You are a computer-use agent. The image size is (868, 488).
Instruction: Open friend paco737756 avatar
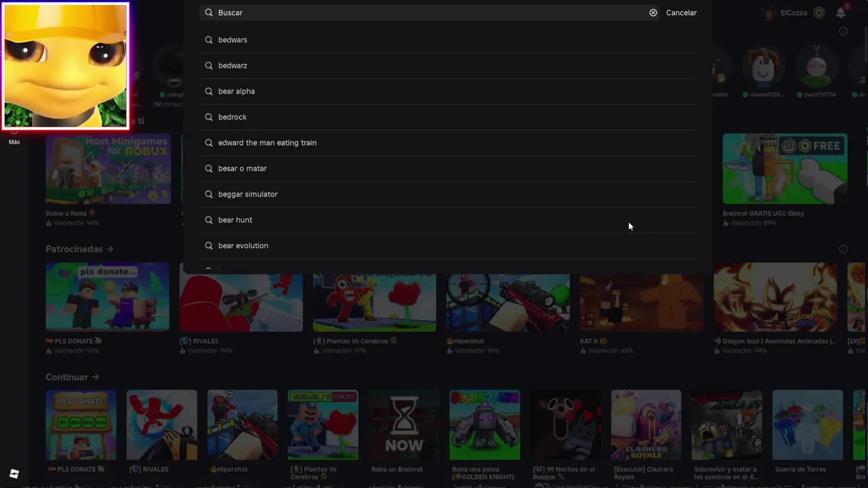(x=816, y=66)
